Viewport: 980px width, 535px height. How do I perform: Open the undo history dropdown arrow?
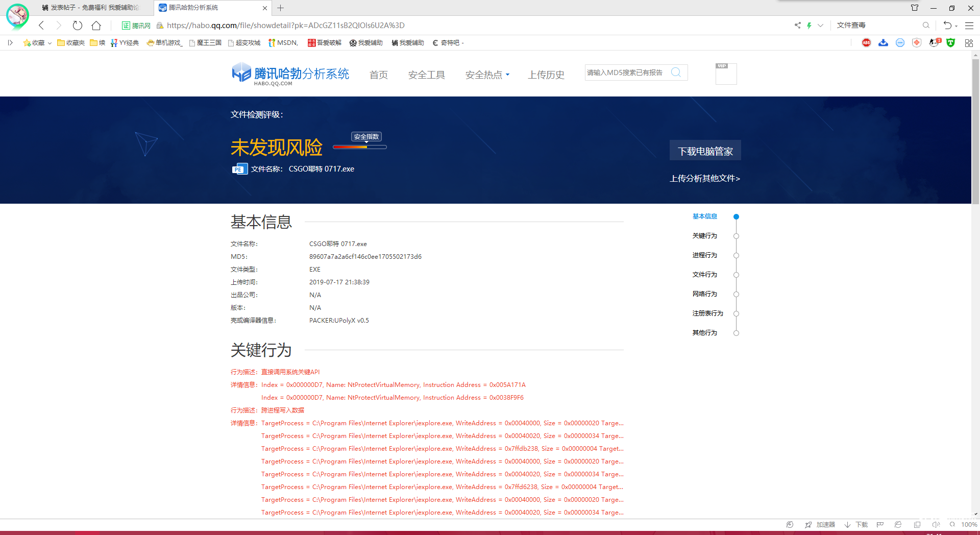[956, 26]
